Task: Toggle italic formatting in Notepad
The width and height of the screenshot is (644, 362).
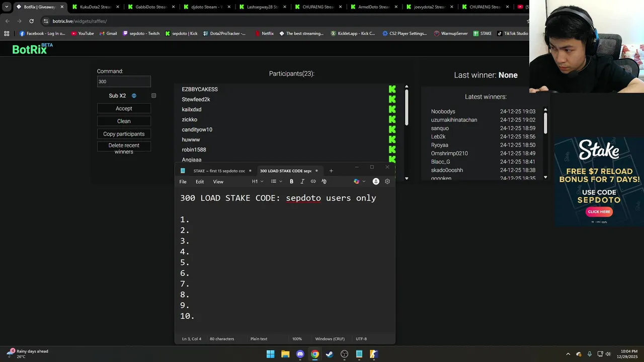Action: (x=302, y=182)
